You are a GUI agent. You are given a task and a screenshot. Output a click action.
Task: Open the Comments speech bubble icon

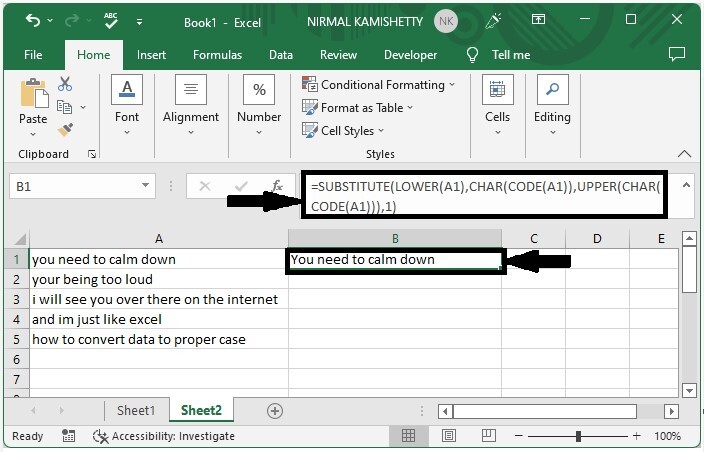pos(677,54)
